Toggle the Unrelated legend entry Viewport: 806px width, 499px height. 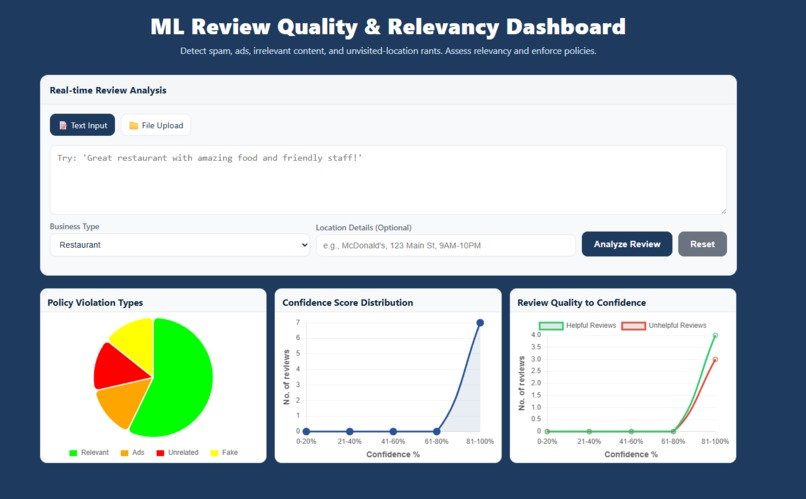point(177,453)
